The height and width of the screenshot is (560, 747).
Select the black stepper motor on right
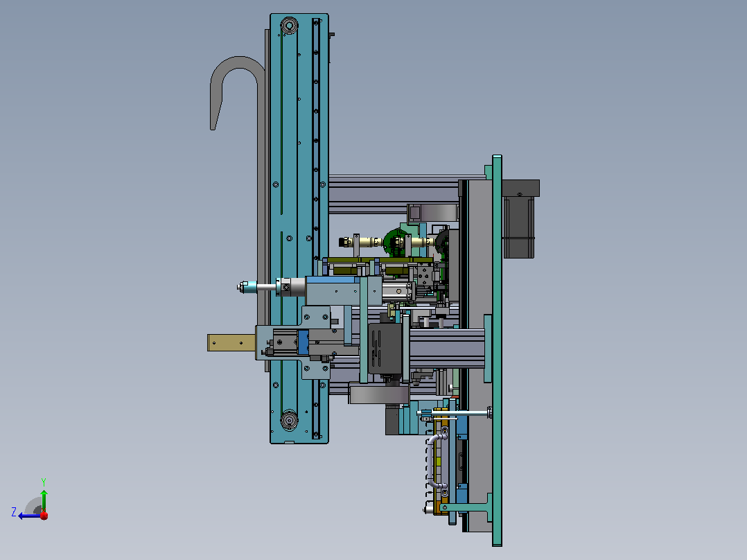520,219
